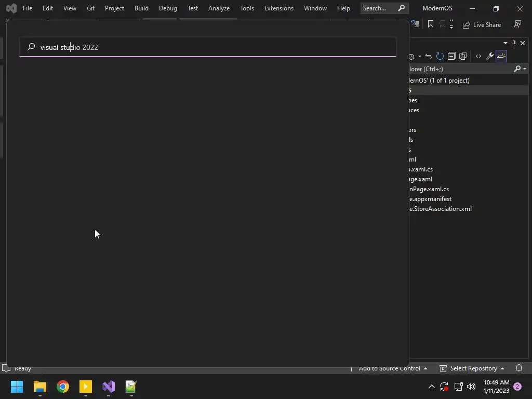This screenshot has width=532, height=399.
Task: Open the Extensions menu
Action: point(279,8)
